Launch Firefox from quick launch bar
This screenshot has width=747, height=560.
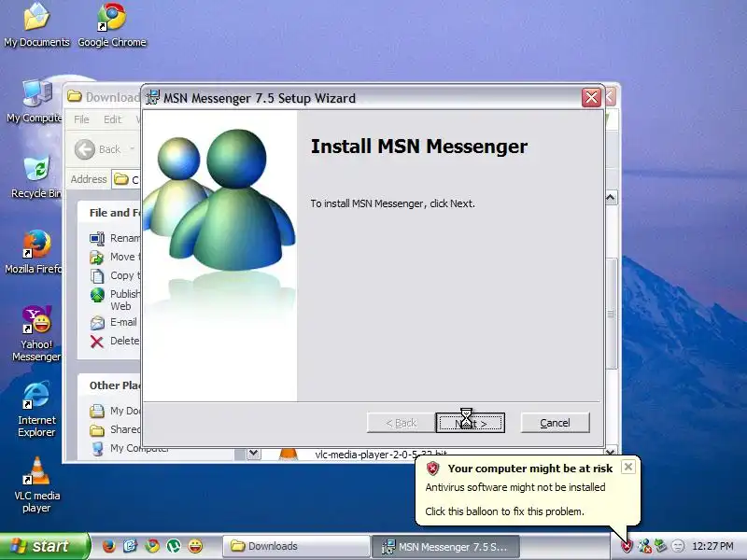coord(109,546)
